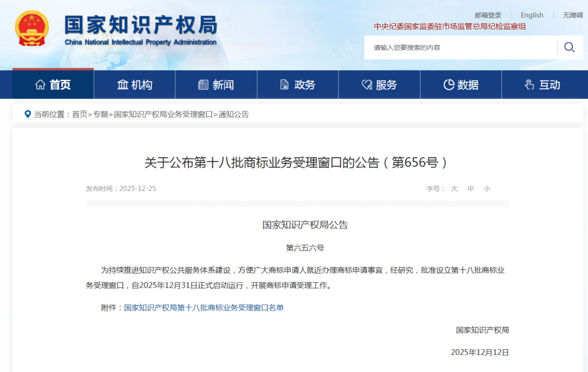Open 中央纪委国家监委驻市场监管总局纪检监察组 link
This screenshot has width=588, height=372.
pyautogui.click(x=450, y=26)
